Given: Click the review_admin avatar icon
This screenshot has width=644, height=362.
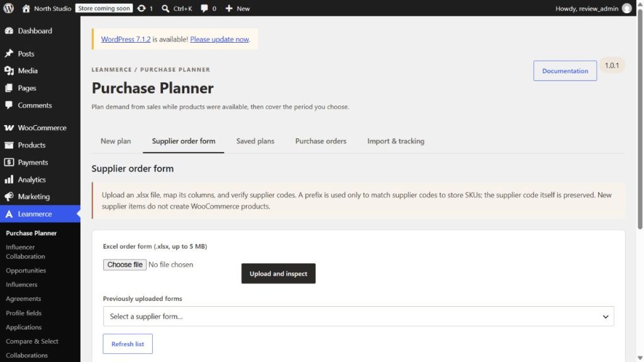Looking at the screenshot, I should point(626,8).
